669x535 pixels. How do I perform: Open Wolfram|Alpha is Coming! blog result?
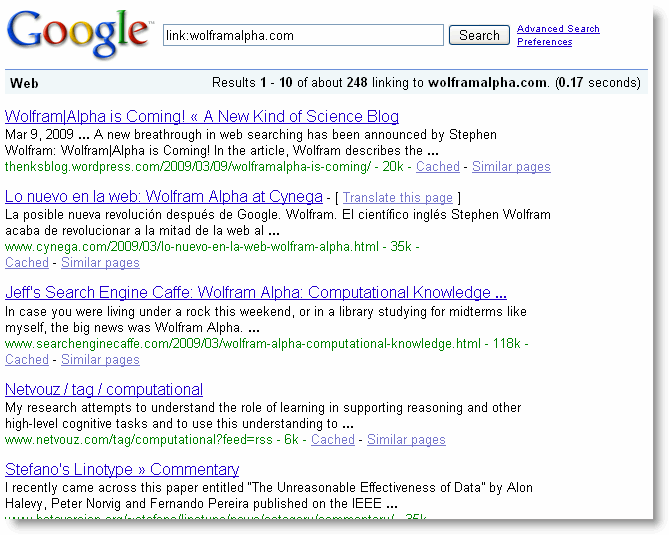[x=202, y=116]
